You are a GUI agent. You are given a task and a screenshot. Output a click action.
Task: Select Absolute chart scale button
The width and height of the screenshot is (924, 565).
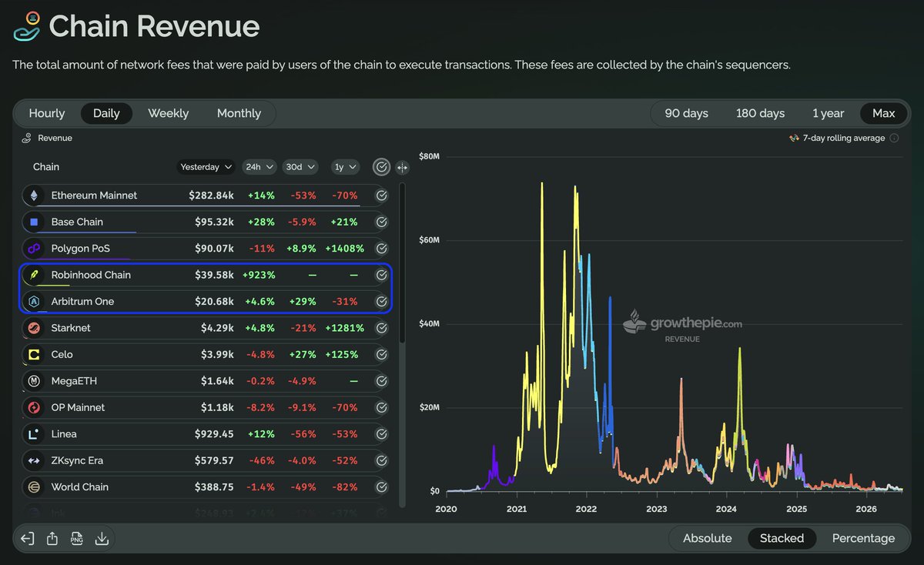pyautogui.click(x=707, y=539)
